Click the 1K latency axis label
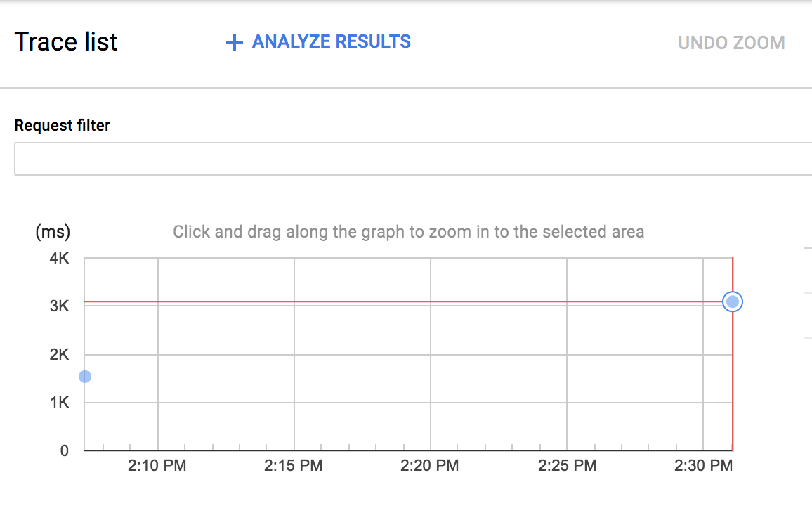The width and height of the screenshot is (812, 506). pos(59,403)
